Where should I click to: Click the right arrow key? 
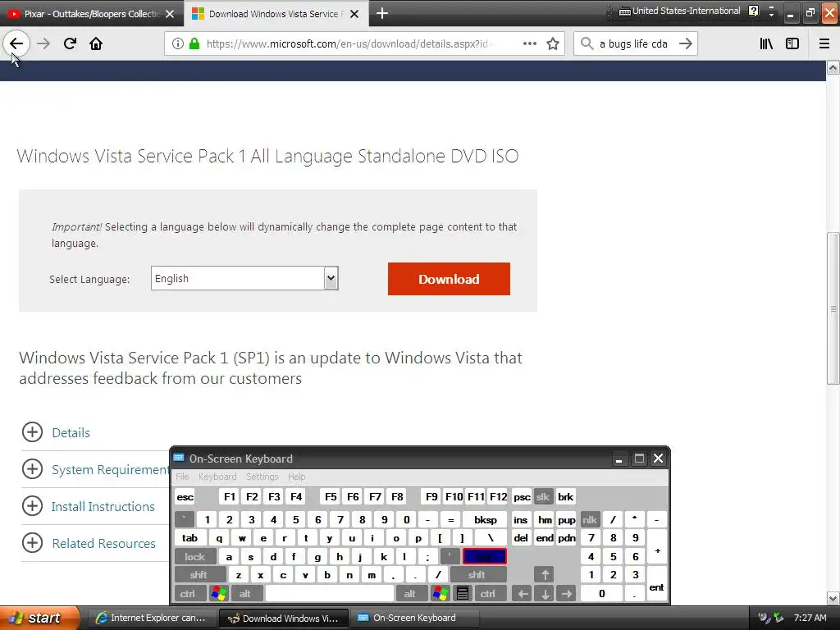point(566,593)
